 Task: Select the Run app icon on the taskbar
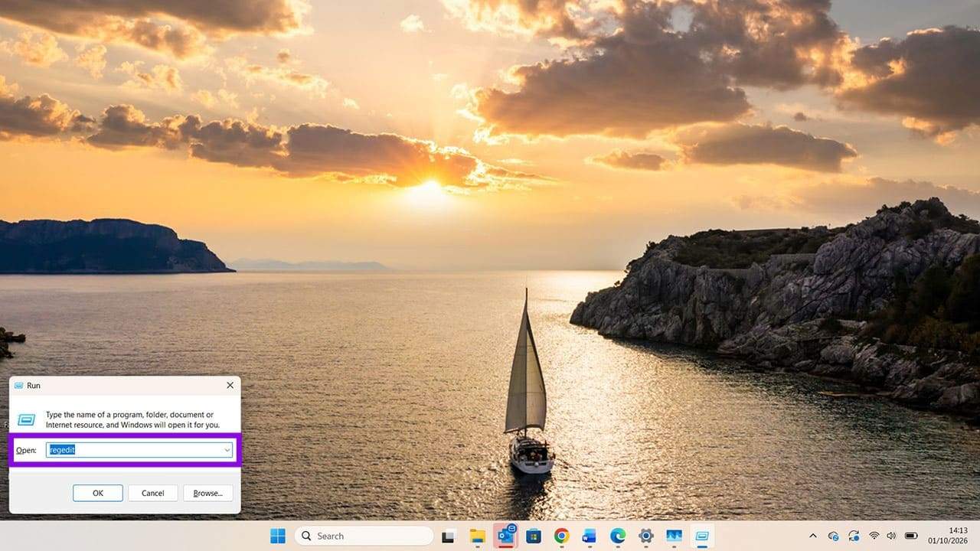(701, 536)
